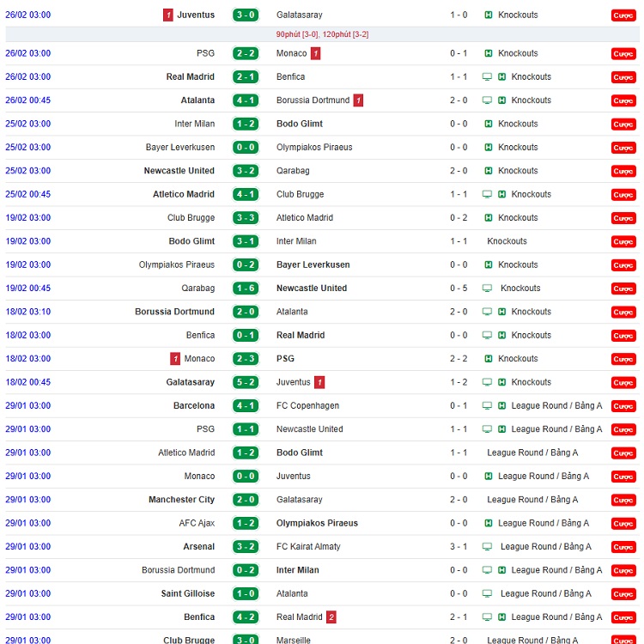Image resolution: width=644 pixels, height=644 pixels.
Task: Click the monitor icon for Arsenal 3-2 FC Kairat Almaty
Action: pyautogui.click(x=487, y=547)
